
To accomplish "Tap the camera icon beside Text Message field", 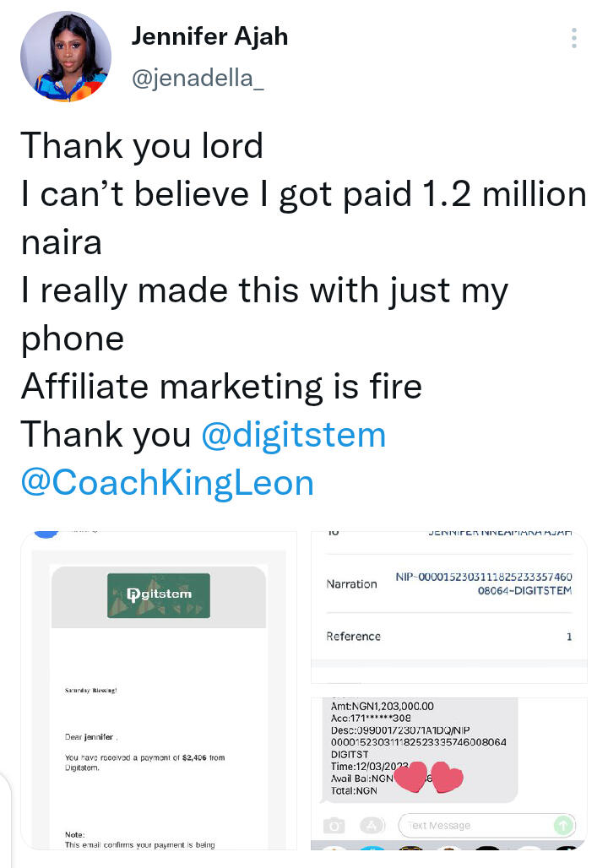I will pyautogui.click(x=335, y=825).
